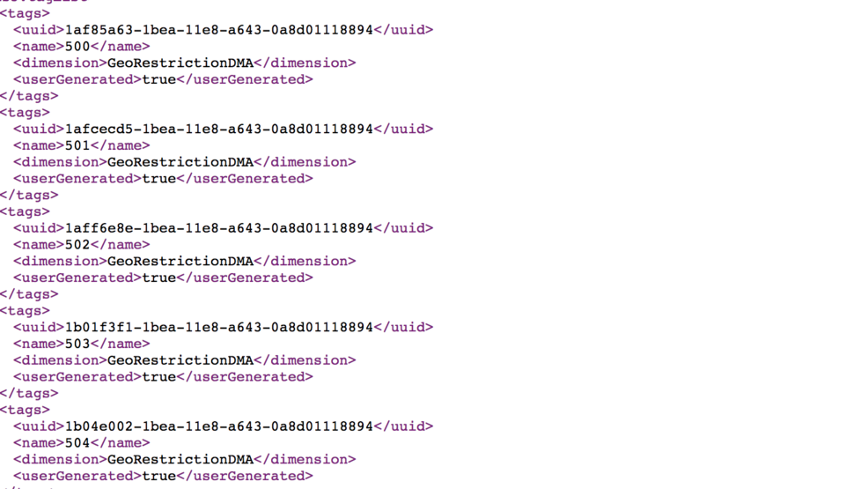Click userGenerated true value under name 500
Screen dimensions: 868x489
point(158,80)
